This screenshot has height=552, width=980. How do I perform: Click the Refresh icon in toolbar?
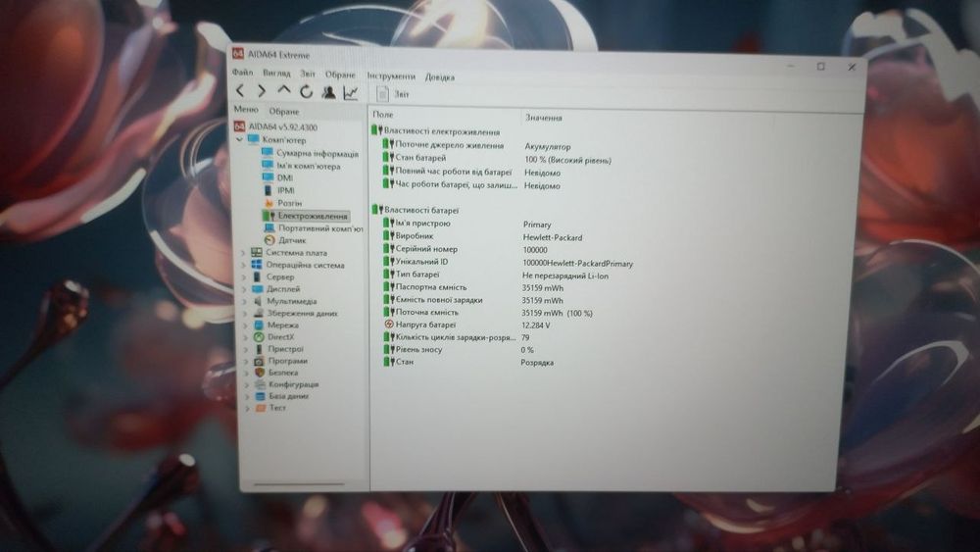(x=306, y=92)
